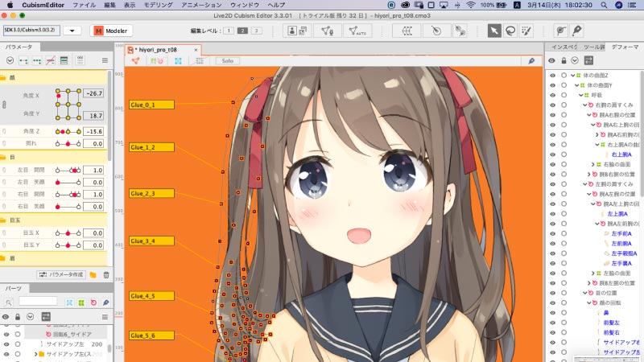Click the Solo button
Image resolution: width=644 pixels, height=362 pixels.
coord(228,61)
